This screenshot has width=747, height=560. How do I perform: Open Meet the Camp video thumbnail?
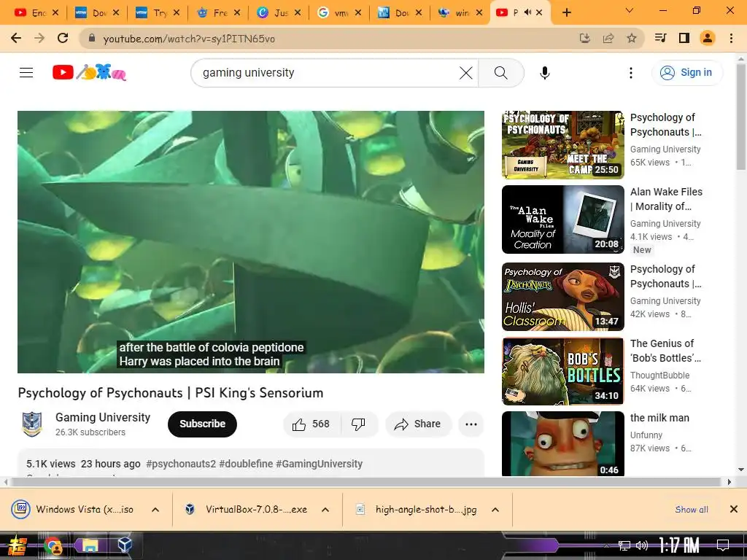pos(562,145)
